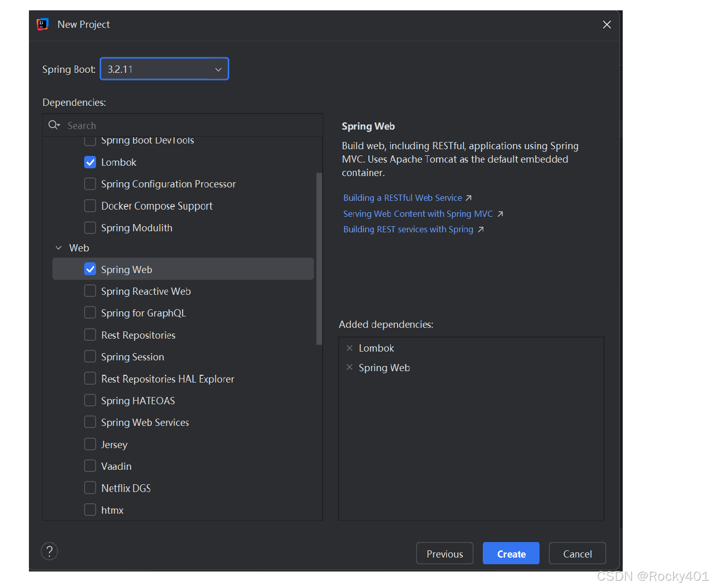Open the Spring Boot version dropdown
711x588 pixels.
[164, 69]
